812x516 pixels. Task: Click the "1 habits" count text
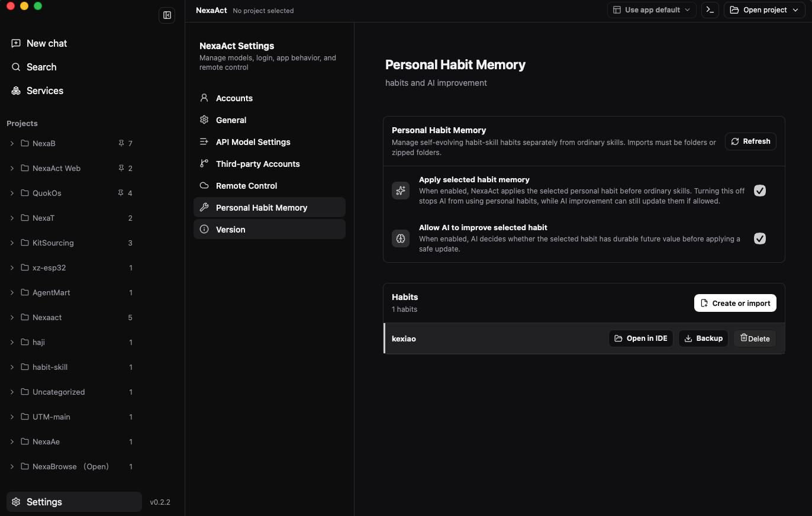coord(404,309)
